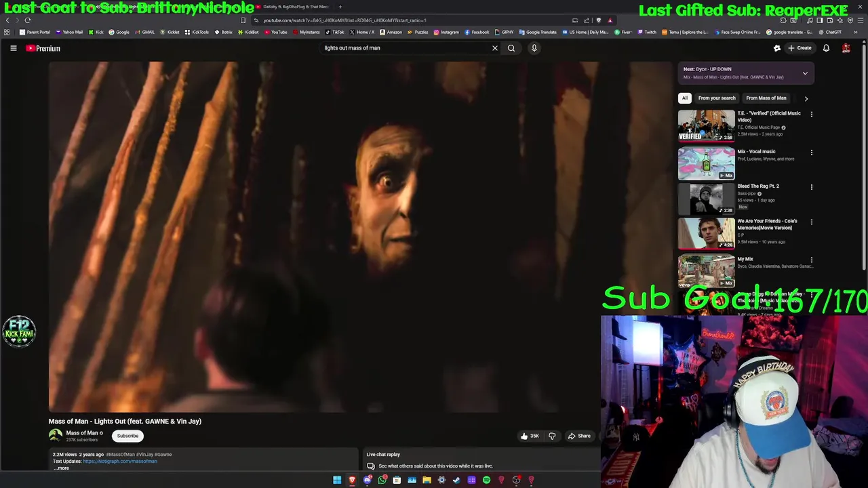Open browser main hamburger menu

pyautogui.click(x=861, y=20)
